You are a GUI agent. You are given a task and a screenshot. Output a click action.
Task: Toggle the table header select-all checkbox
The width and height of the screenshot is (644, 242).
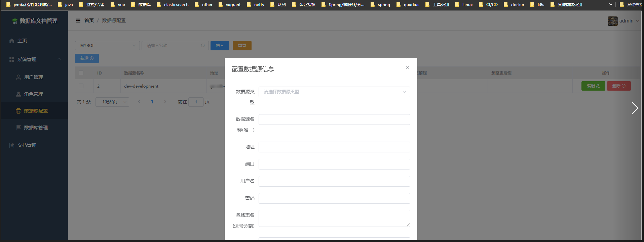pyautogui.click(x=81, y=73)
